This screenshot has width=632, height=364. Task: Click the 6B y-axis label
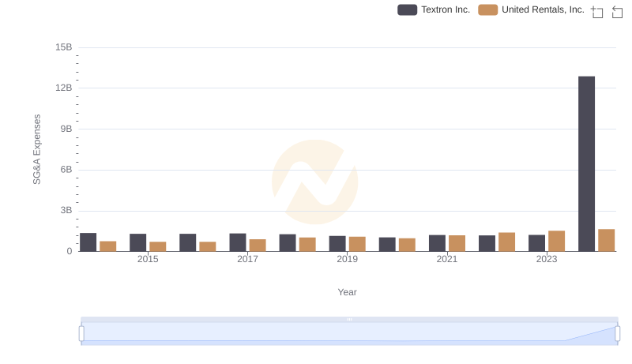click(x=66, y=170)
